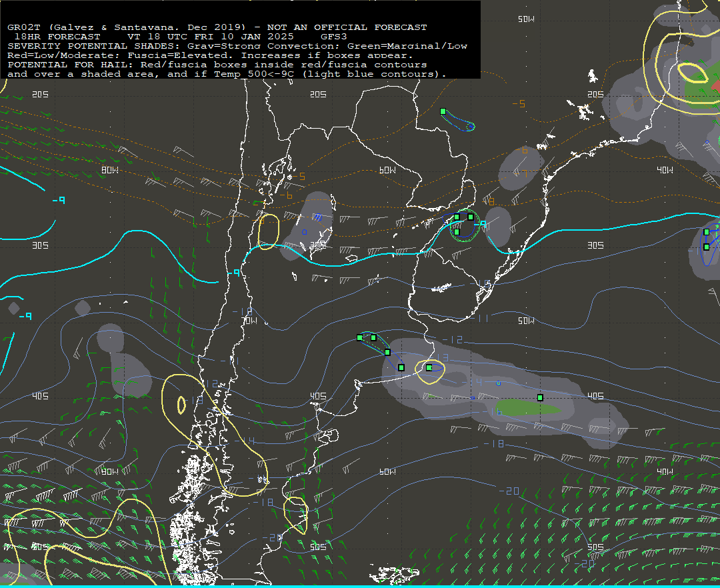Click upper green box at map's eastern edge

click(x=706, y=232)
